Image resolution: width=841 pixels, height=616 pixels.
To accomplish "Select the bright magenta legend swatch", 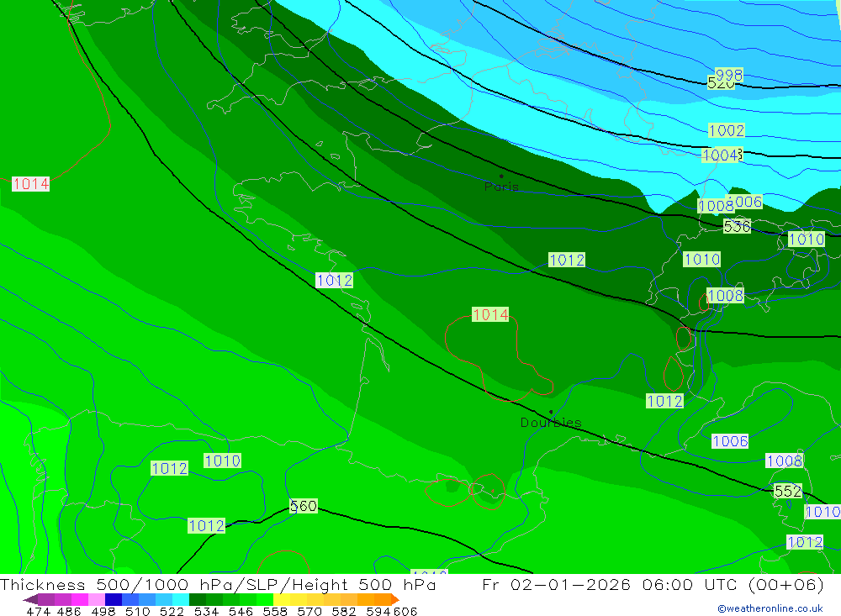I will [80, 599].
